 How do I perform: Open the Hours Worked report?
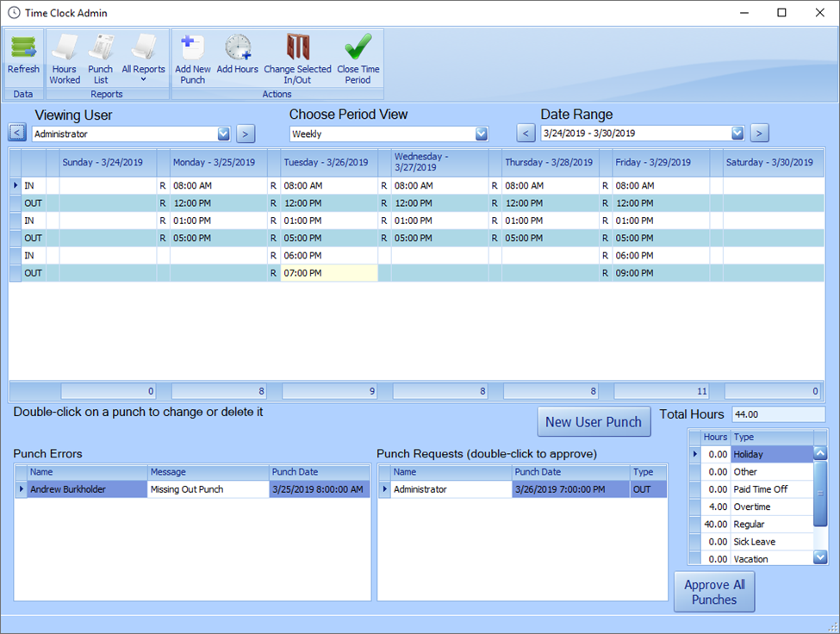point(65,56)
